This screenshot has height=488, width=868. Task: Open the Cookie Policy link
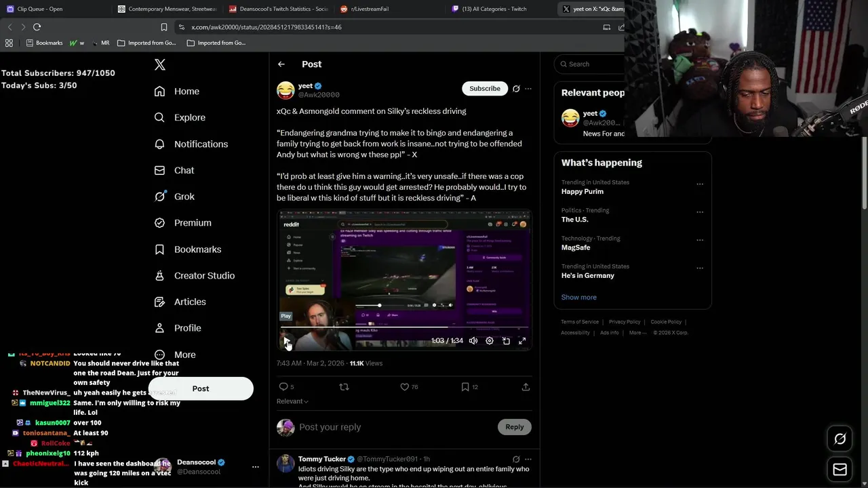click(666, 322)
